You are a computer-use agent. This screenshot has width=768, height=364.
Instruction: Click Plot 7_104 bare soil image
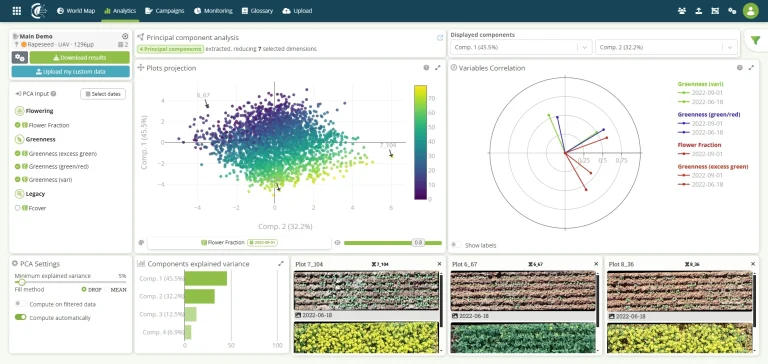pyautogui.click(x=366, y=291)
